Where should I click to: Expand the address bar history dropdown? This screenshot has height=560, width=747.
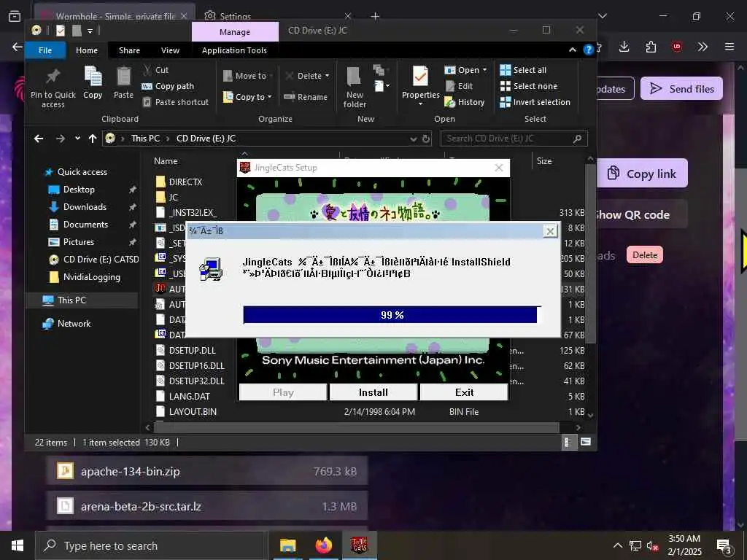pyautogui.click(x=413, y=139)
